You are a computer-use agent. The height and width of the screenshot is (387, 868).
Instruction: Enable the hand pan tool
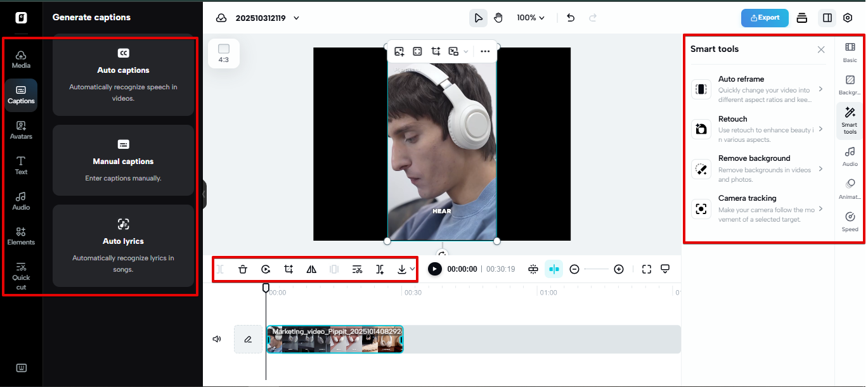click(x=498, y=18)
